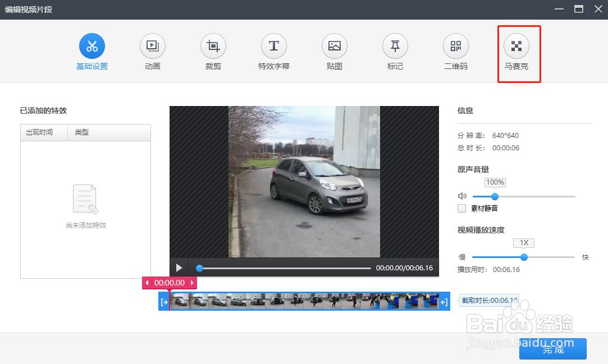This screenshot has height=364, width=608.
Task: Open the 裁剪 crop tool
Action: click(213, 46)
